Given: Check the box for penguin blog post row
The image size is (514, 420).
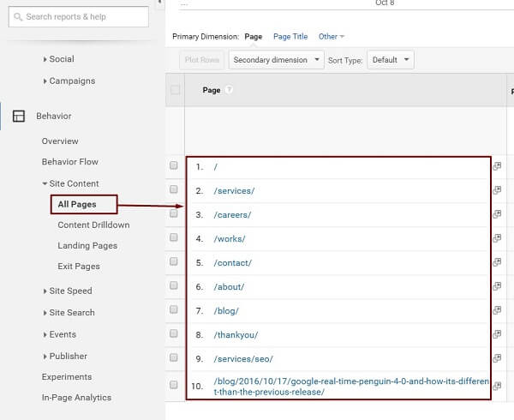Looking at the screenshot, I should (174, 385).
